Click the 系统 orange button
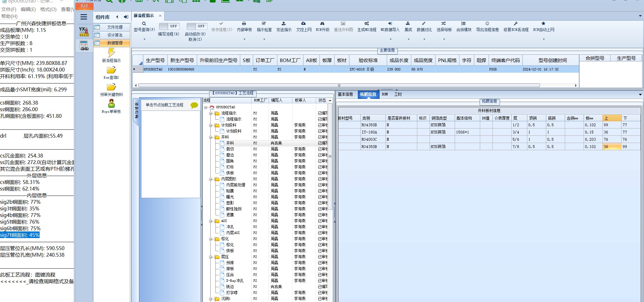 84,6
